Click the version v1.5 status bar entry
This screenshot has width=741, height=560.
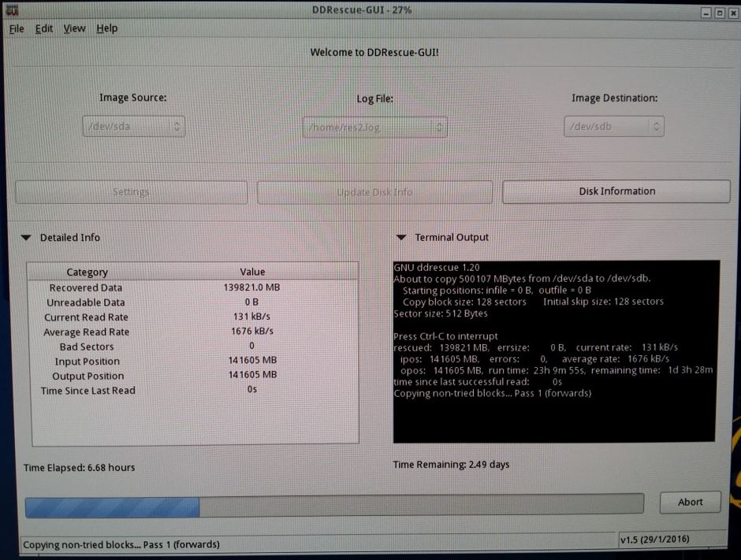[654, 540]
